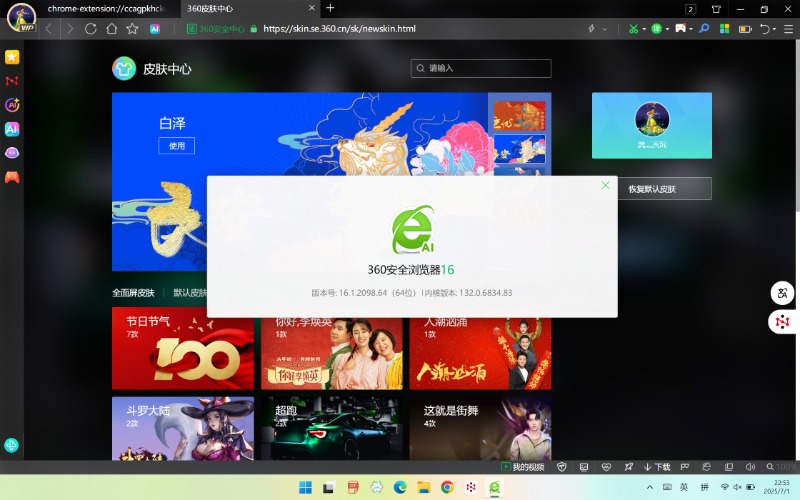Click the 恢复默认皮肤 button
The image size is (800, 500).
click(664, 189)
